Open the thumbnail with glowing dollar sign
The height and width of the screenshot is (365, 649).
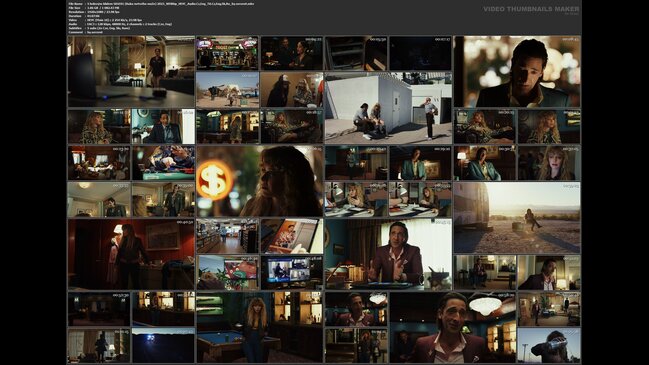260,181
